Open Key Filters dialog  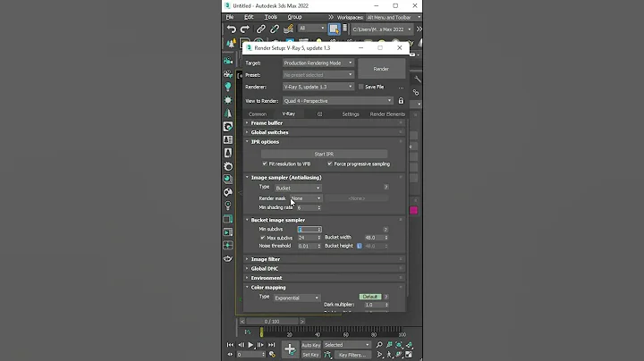352,355
